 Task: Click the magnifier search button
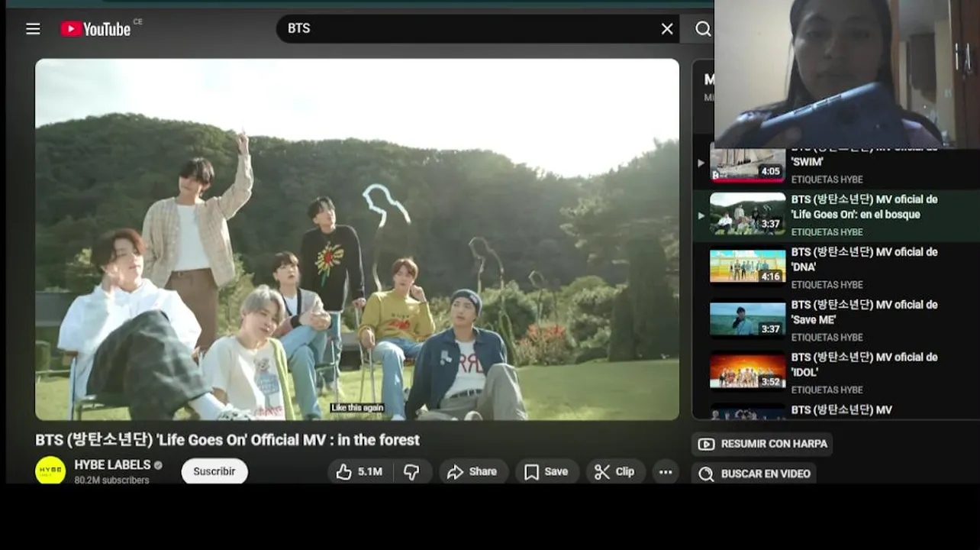pos(703,29)
